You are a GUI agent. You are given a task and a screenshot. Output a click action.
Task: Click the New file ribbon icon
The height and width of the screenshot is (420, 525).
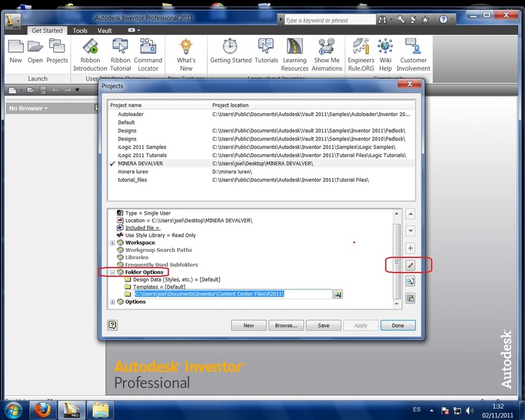tap(15, 51)
